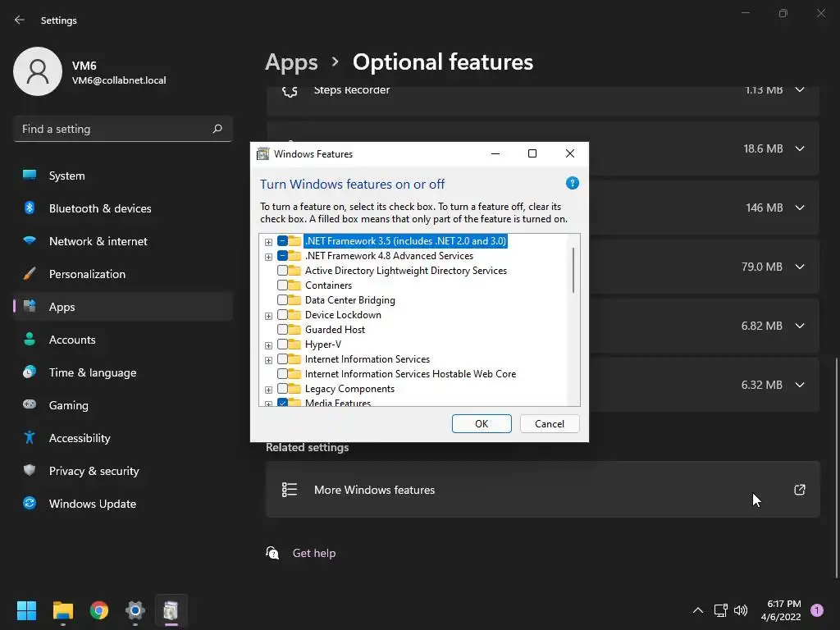
Task: Expand the Internet Information Services node
Action: click(x=268, y=359)
